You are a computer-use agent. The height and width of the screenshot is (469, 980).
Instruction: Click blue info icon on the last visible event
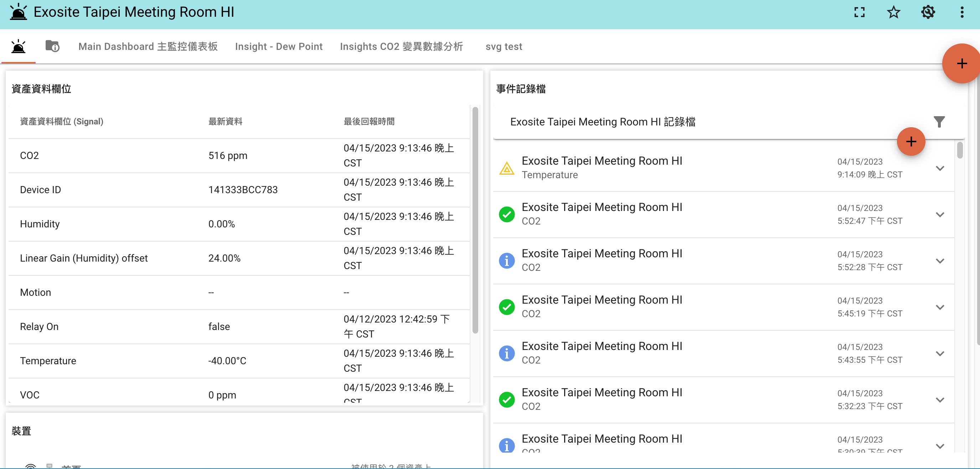coord(507,445)
